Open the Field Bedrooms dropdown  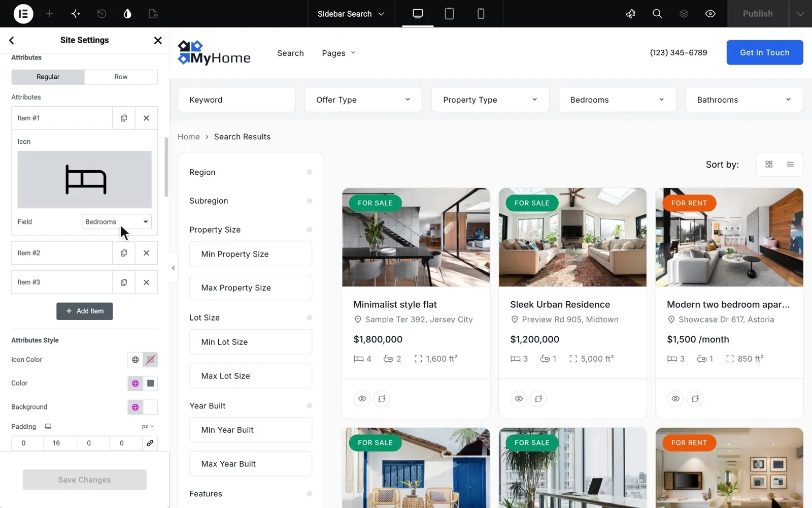(x=117, y=222)
